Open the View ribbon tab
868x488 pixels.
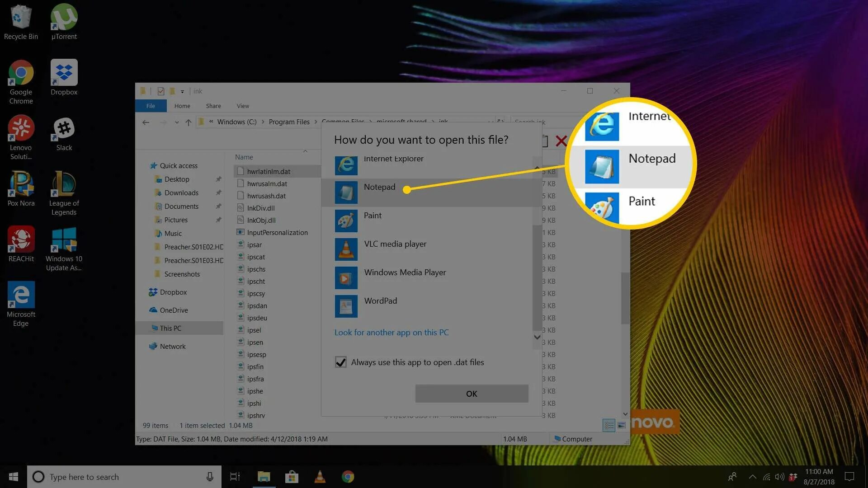tap(243, 106)
